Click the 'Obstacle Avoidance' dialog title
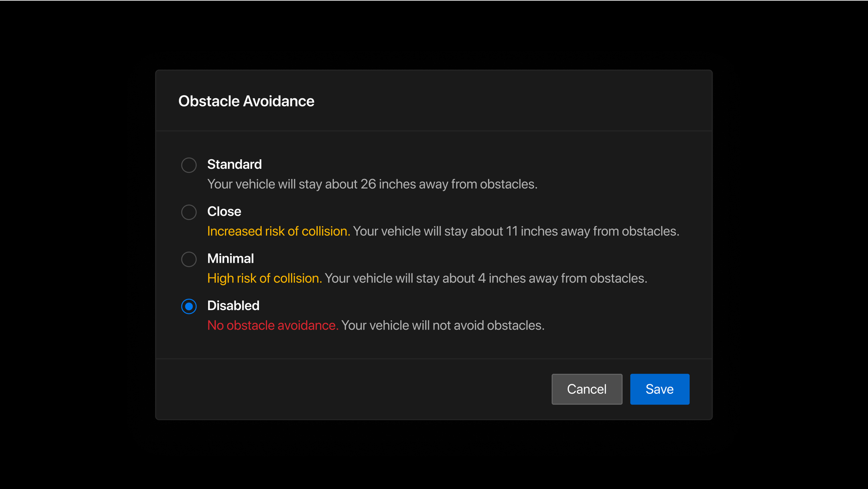Image resolution: width=868 pixels, height=489 pixels. (x=246, y=101)
